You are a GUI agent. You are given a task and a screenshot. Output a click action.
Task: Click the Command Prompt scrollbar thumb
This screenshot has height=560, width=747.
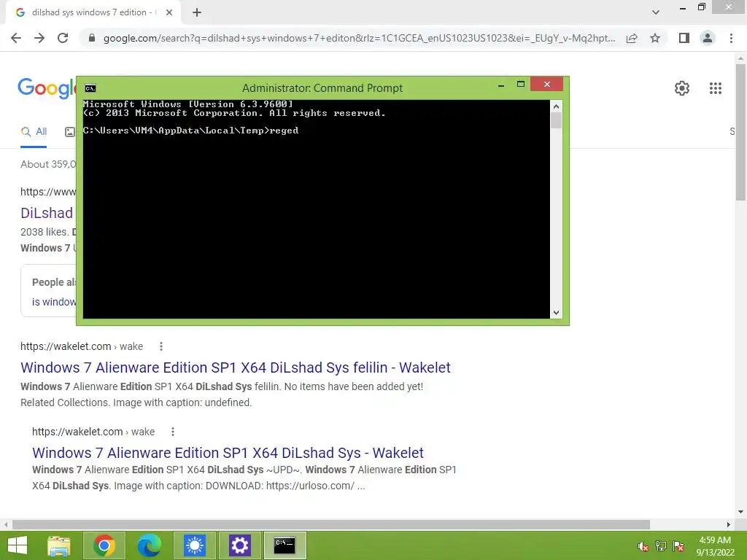[x=556, y=120]
